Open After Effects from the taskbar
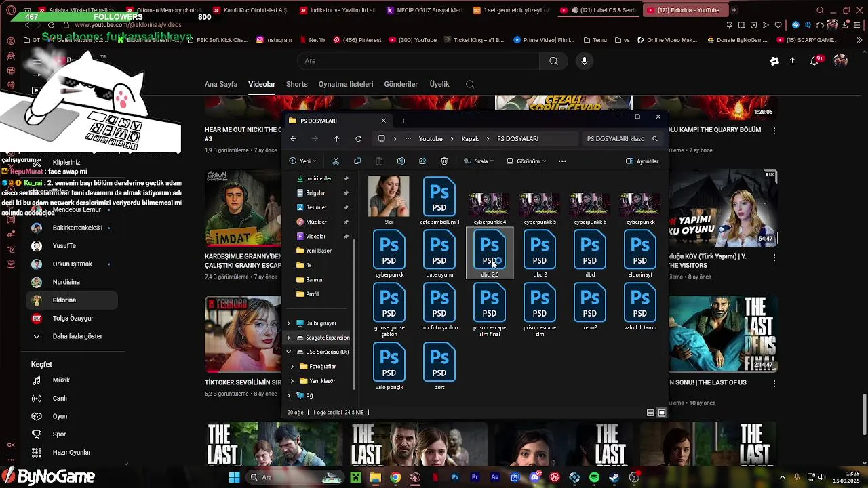The width and height of the screenshot is (868, 488). 495,477
